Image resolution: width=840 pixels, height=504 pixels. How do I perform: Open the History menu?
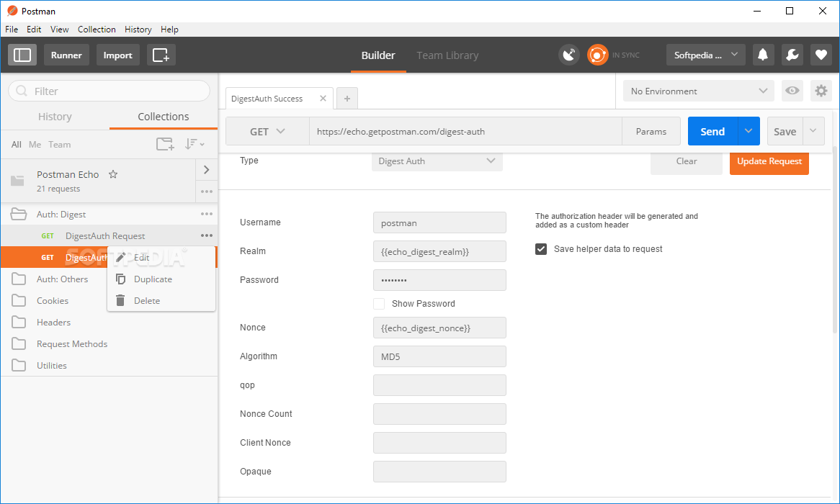tap(138, 30)
